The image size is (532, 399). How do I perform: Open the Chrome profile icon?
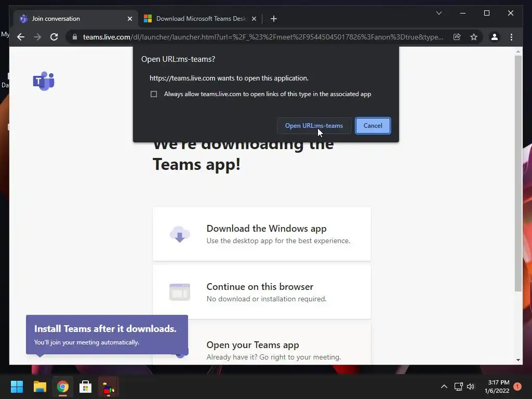[x=495, y=37]
